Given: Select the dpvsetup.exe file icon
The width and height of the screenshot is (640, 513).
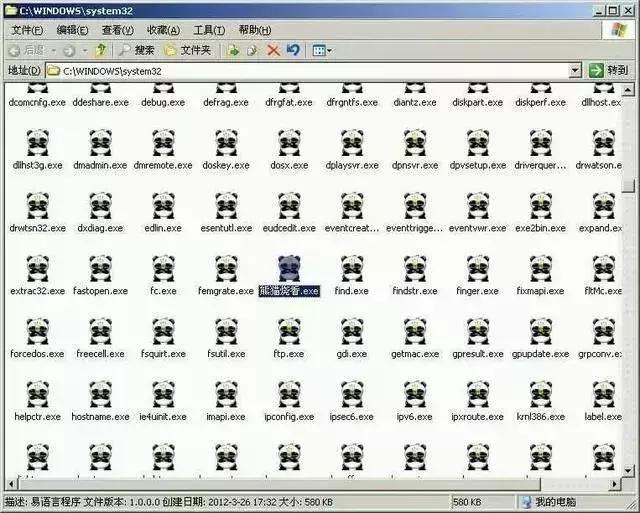Looking at the screenshot, I should click(478, 142).
